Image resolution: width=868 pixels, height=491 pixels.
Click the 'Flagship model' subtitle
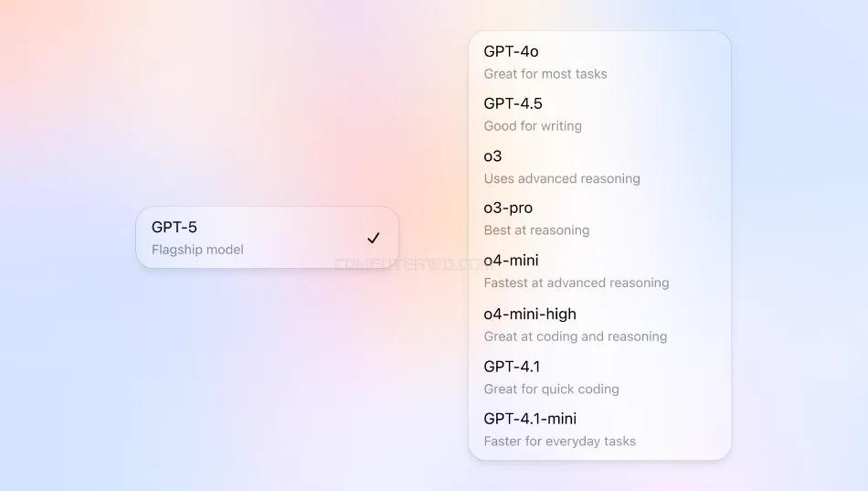pyautogui.click(x=197, y=250)
